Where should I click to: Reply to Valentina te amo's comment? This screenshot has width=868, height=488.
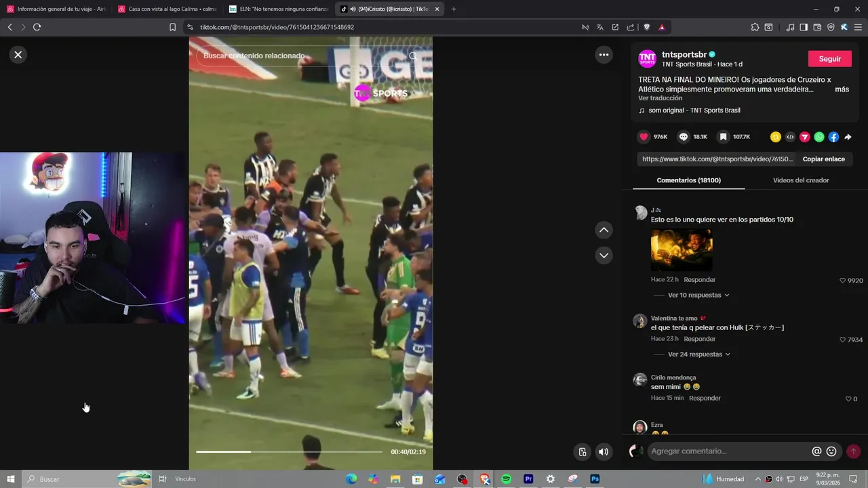(x=699, y=339)
